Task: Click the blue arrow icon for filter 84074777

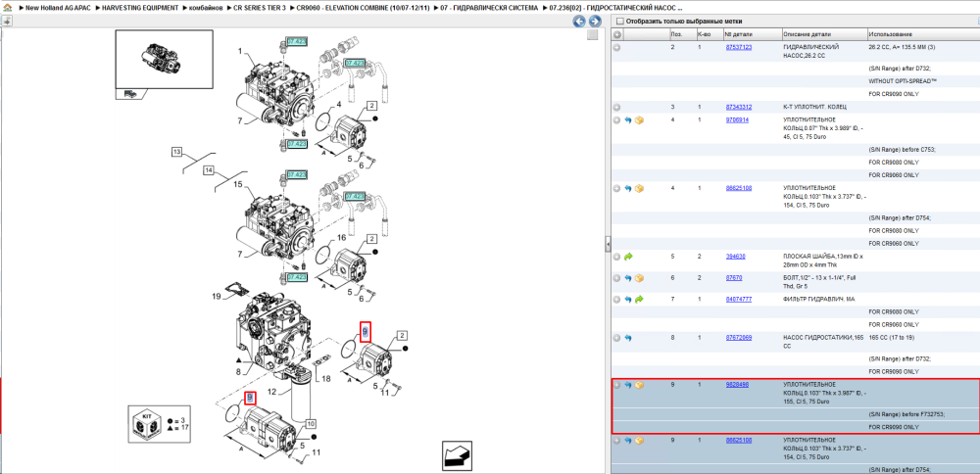Action: 628,300
